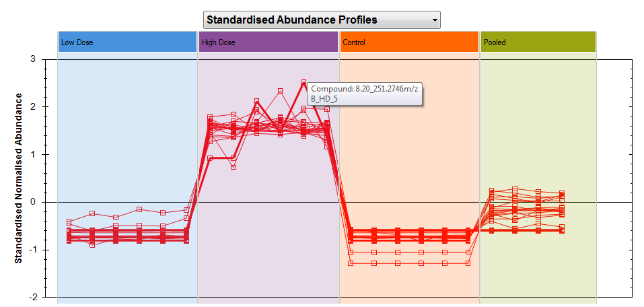This screenshot has height=307, width=644.
Task: Select the Pooled group header
Action: [x=538, y=42]
